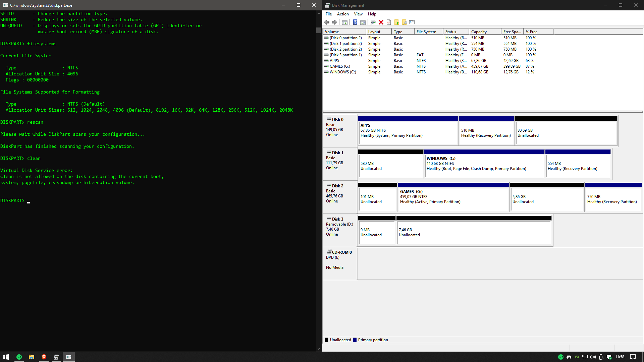Select the CD-ROM 0 DVD (I:) label panel
Image resolution: width=644 pixels, height=362 pixels.
(340, 263)
